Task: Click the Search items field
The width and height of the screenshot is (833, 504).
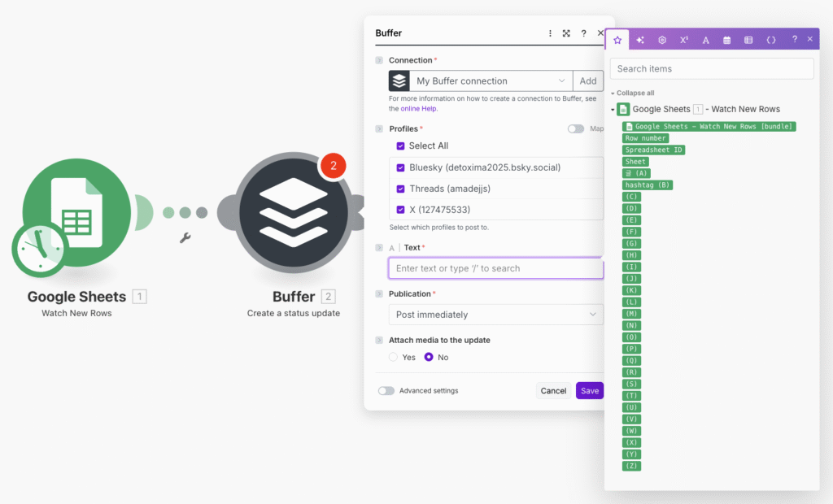Action: (712, 69)
